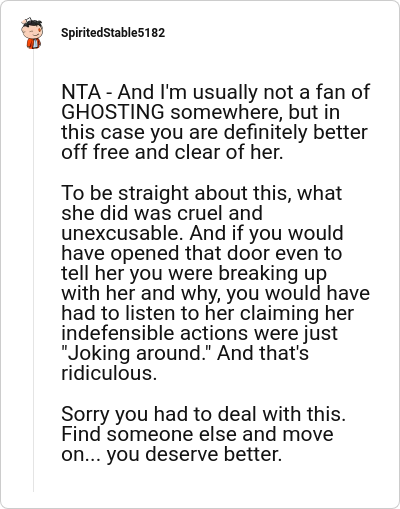Click the line starting 'To be straight about this'
Viewport: 400px width, 509px height.
(202, 193)
